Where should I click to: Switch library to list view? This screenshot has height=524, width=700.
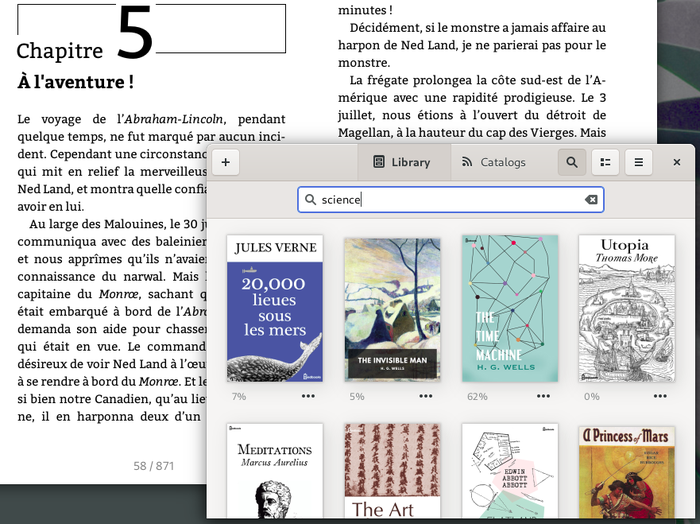click(605, 162)
